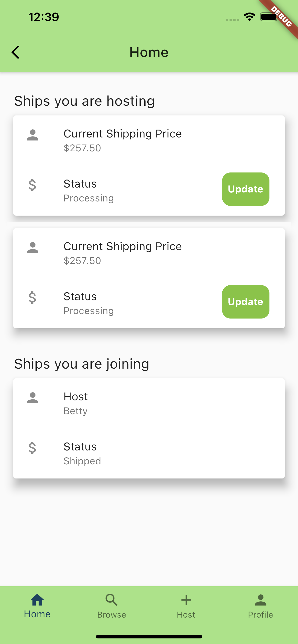Tap person icon beside Host Betty
The width and height of the screenshot is (298, 644).
pos(33,398)
